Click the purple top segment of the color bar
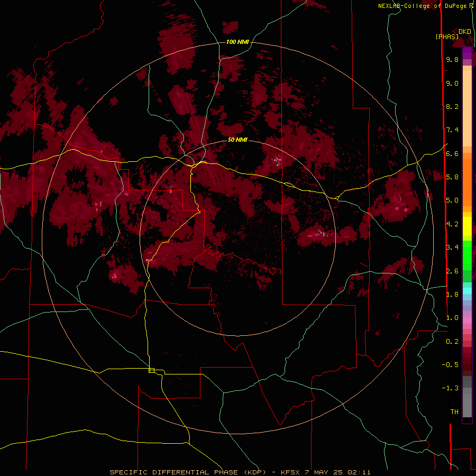476x476 pixels. coord(467,53)
